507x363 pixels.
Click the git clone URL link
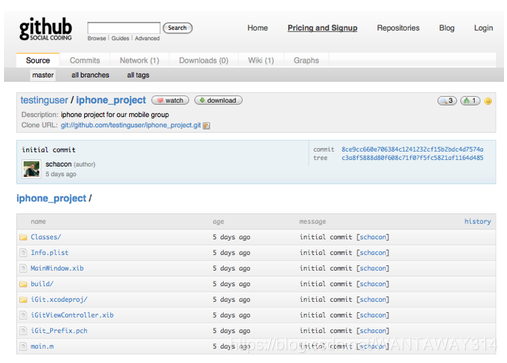(x=131, y=125)
